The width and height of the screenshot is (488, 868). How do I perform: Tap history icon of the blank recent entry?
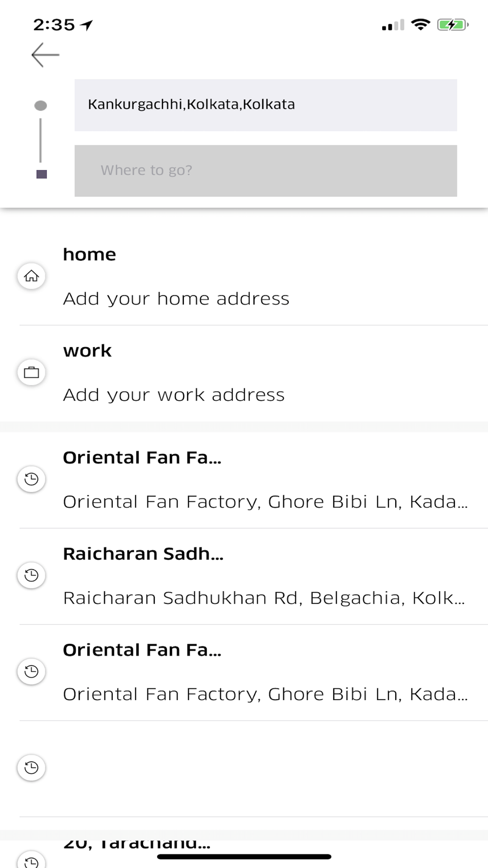pos(32,767)
